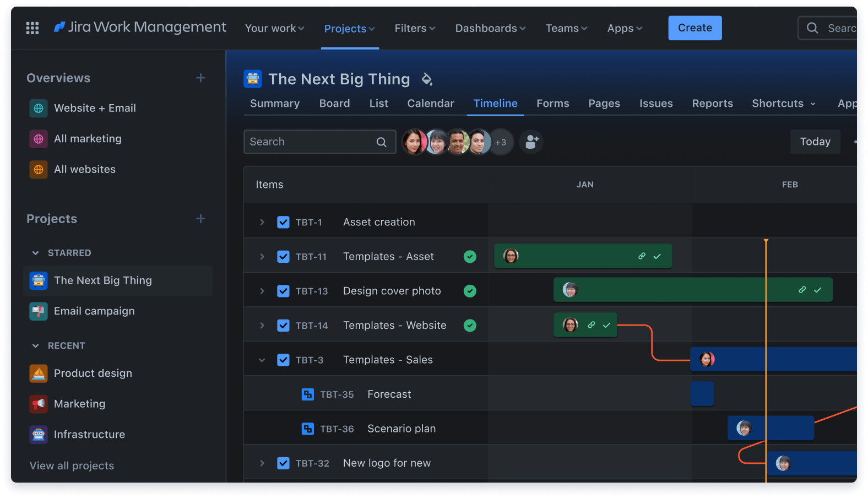Click the Email campaign mailbox icon
Image resolution: width=868 pixels, height=498 pixels.
pyautogui.click(x=39, y=311)
